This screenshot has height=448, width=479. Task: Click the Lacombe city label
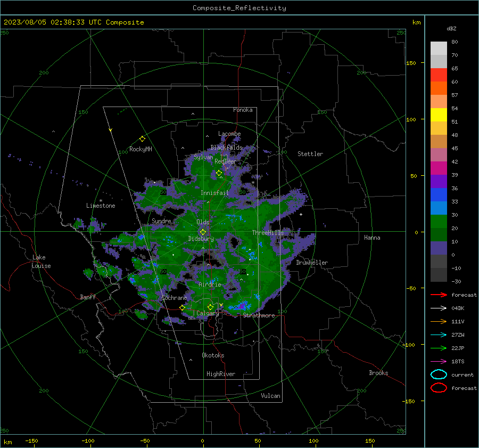click(x=229, y=134)
